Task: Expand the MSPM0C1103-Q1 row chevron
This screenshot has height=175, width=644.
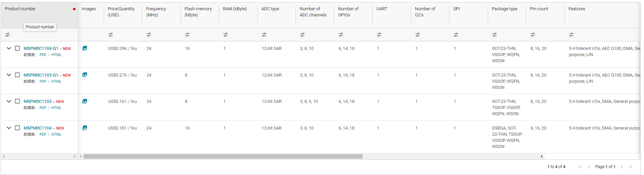Action: (x=9, y=75)
